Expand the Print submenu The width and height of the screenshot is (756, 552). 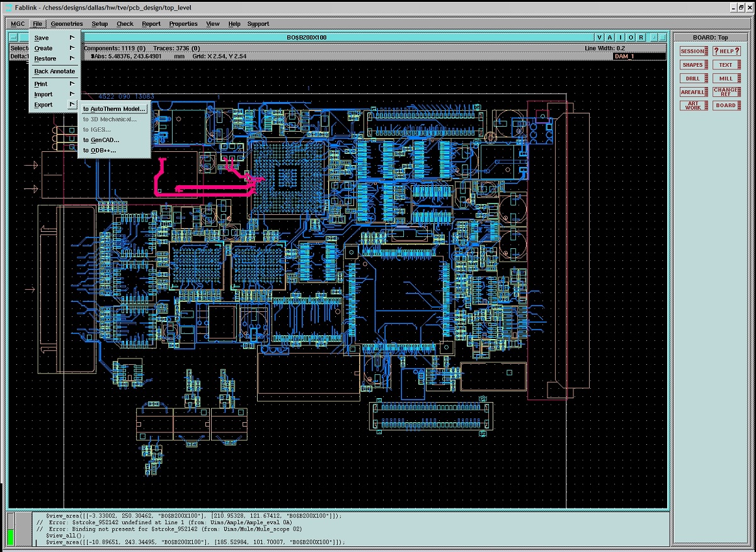[41, 83]
